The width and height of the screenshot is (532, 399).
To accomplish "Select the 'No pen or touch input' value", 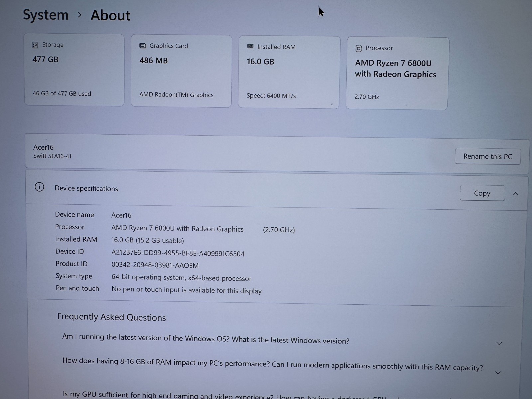I will (x=187, y=290).
